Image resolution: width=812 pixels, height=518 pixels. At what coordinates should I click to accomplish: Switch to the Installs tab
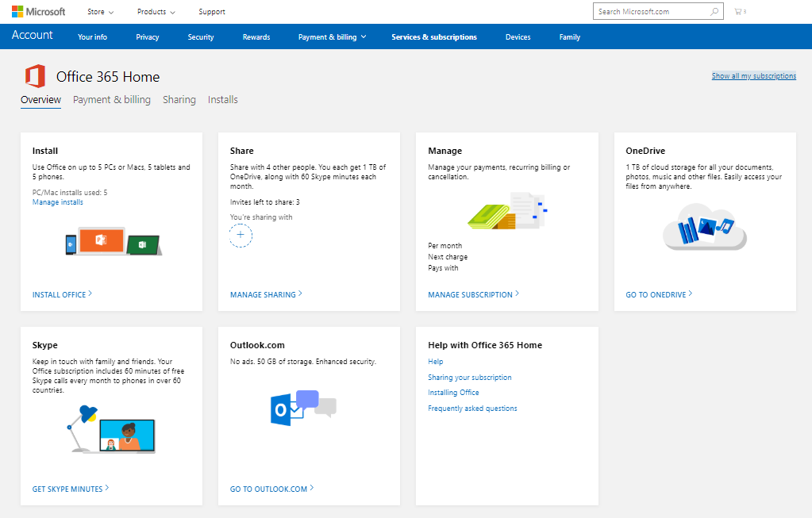(223, 99)
